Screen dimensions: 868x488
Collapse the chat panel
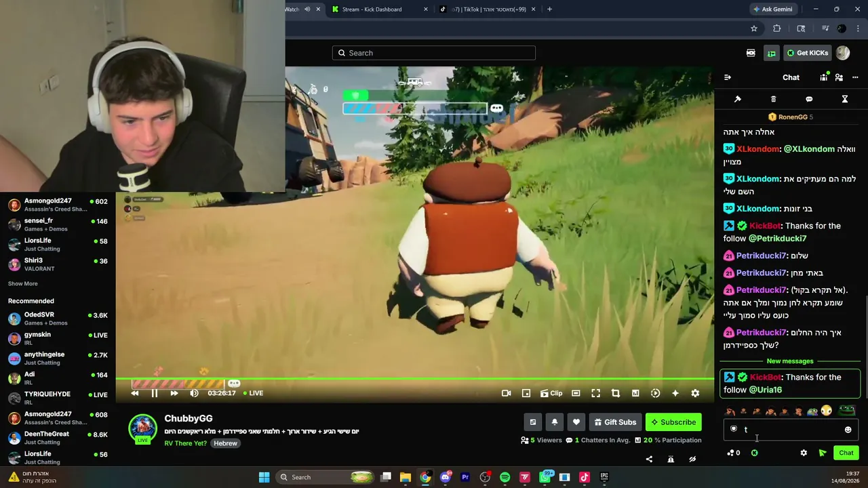pyautogui.click(x=728, y=77)
